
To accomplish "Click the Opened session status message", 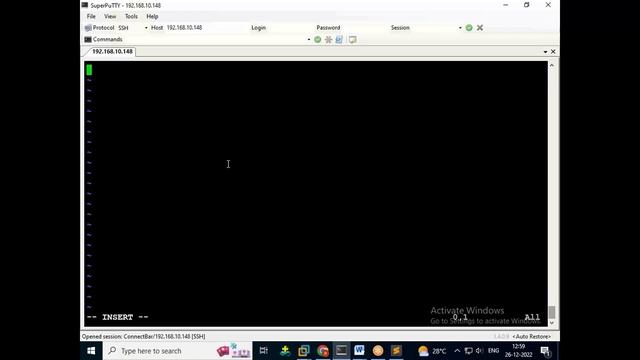I will (143, 336).
